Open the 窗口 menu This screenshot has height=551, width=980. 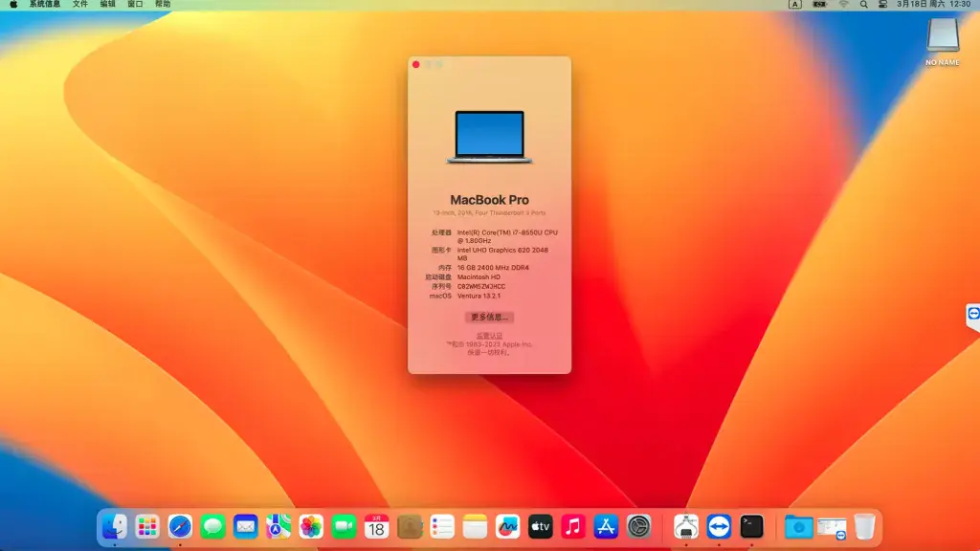tap(136, 5)
